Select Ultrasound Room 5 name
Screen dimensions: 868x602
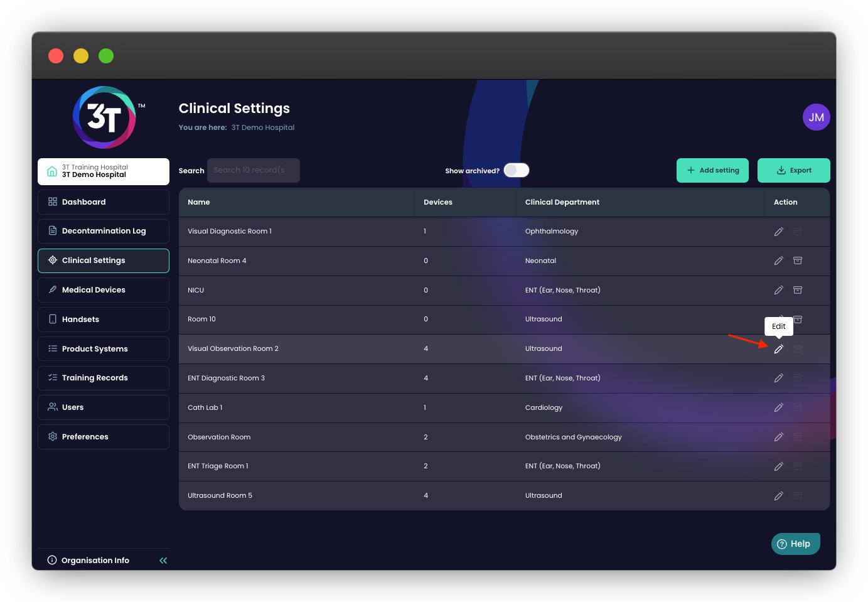point(220,496)
